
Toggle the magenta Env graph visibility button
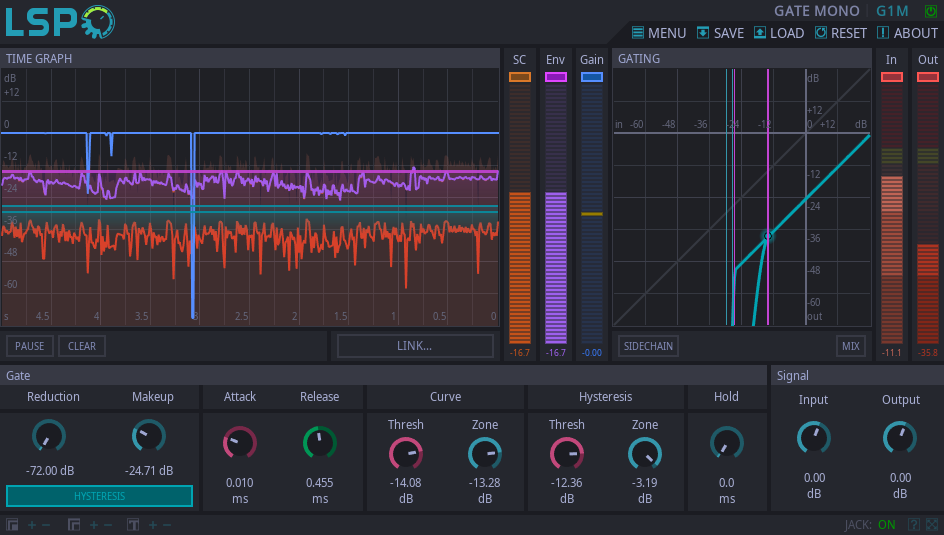tap(556, 77)
